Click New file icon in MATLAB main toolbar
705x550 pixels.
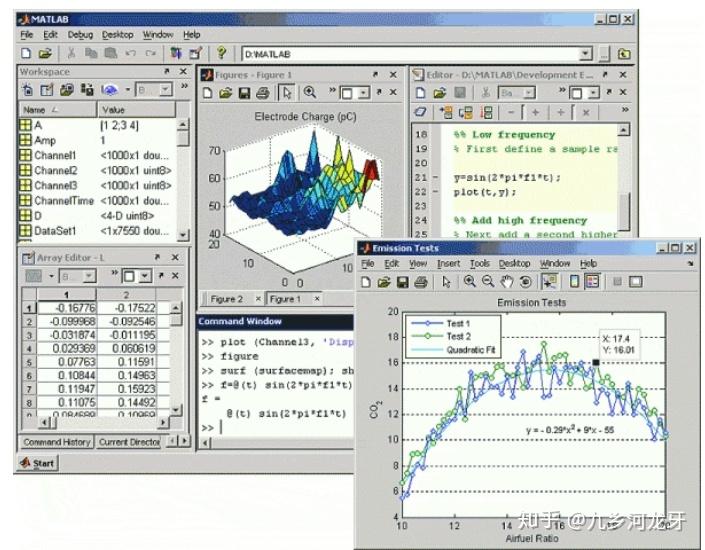coord(26,54)
